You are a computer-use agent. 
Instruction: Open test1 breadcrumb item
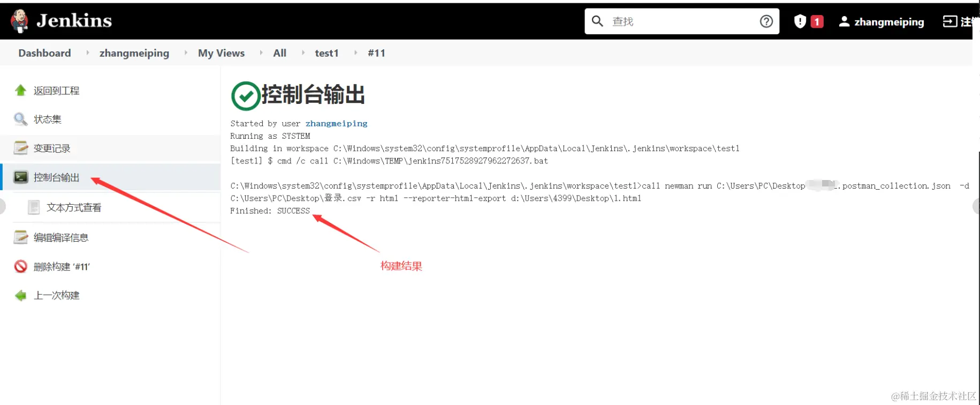(326, 53)
